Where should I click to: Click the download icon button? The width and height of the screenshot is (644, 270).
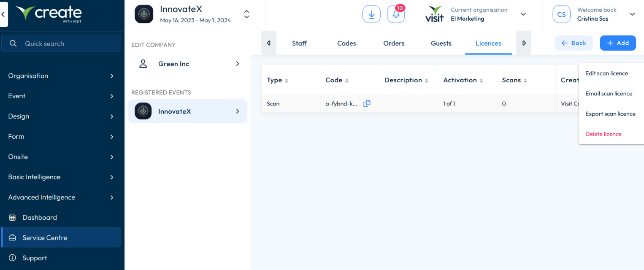[371, 14]
